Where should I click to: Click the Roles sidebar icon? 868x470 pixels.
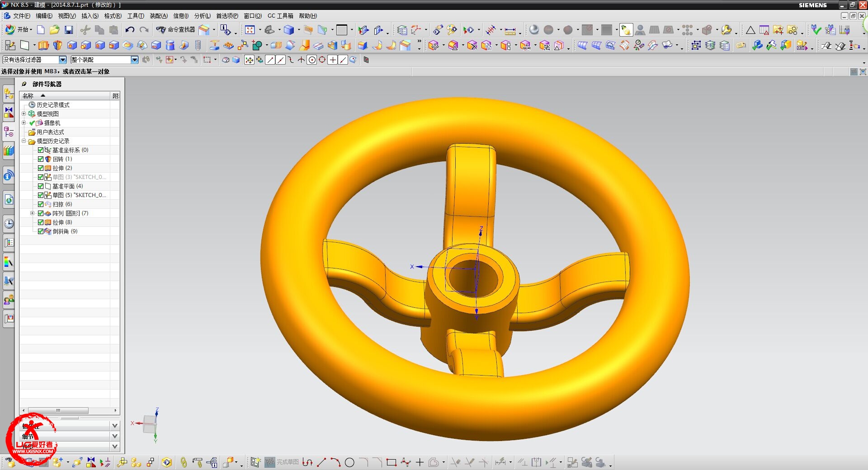point(9,300)
